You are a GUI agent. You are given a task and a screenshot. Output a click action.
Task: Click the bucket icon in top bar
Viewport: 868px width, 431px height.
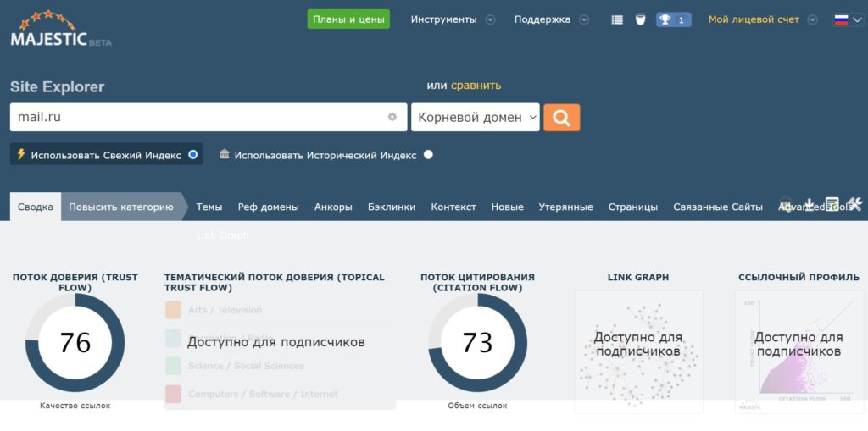pos(641,19)
